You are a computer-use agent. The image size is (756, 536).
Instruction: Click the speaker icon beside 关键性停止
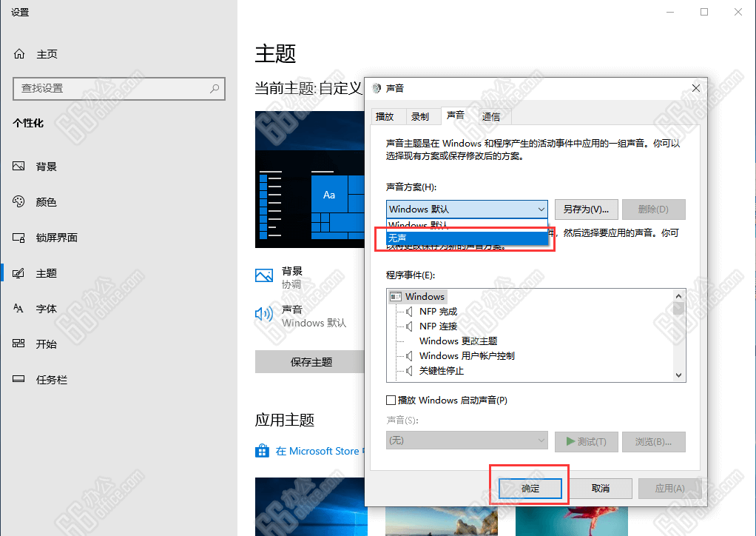(x=409, y=371)
